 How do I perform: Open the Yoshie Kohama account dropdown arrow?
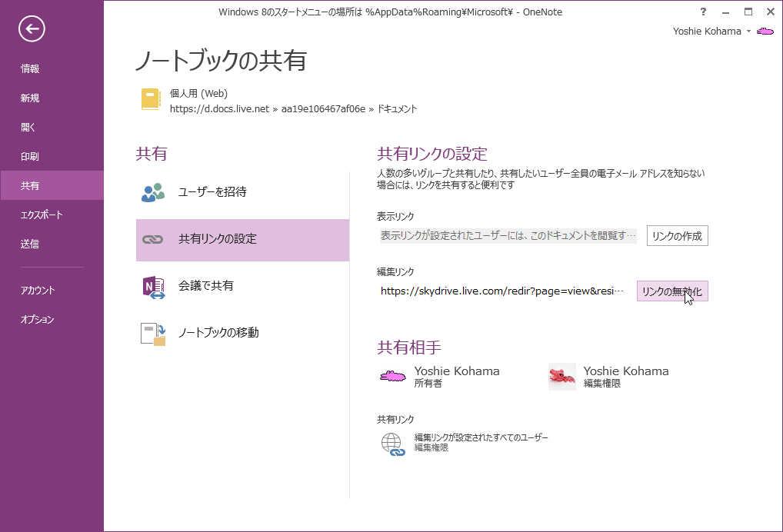coord(748,32)
